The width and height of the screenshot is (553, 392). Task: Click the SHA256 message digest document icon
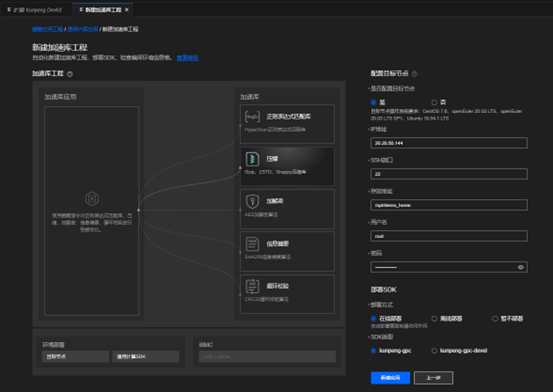pyautogui.click(x=252, y=244)
